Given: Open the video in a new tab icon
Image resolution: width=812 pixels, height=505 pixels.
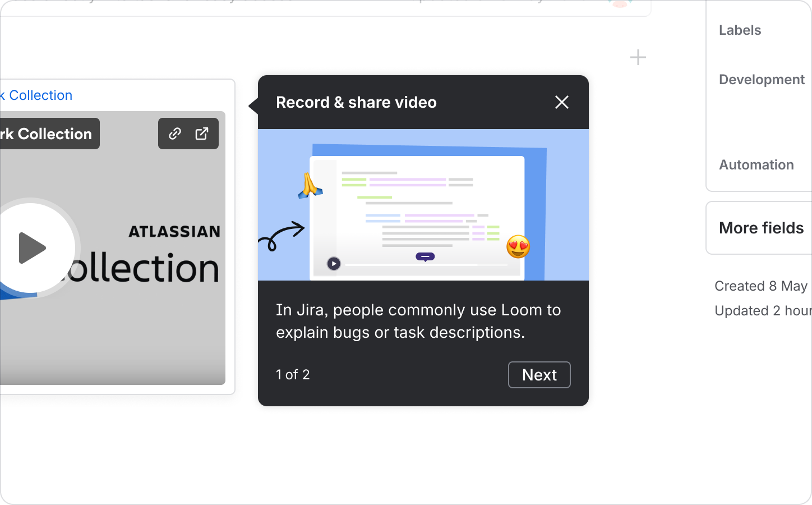Looking at the screenshot, I should coord(202,134).
